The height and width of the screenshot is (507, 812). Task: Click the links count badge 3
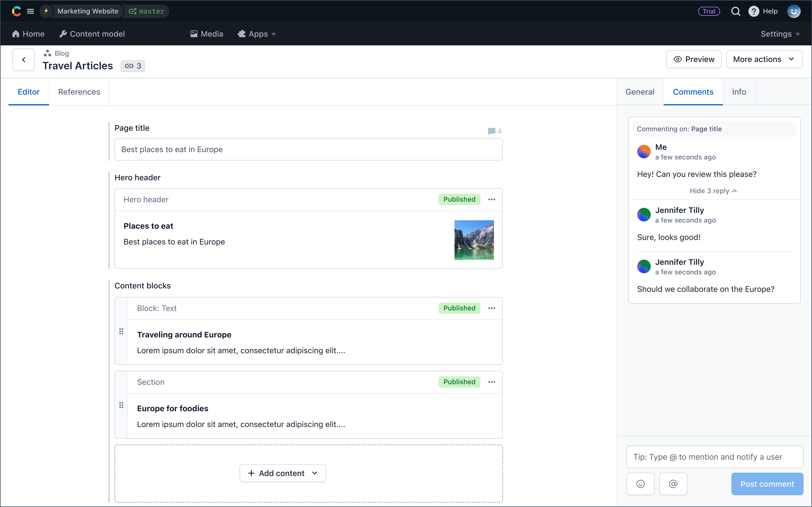coord(133,66)
